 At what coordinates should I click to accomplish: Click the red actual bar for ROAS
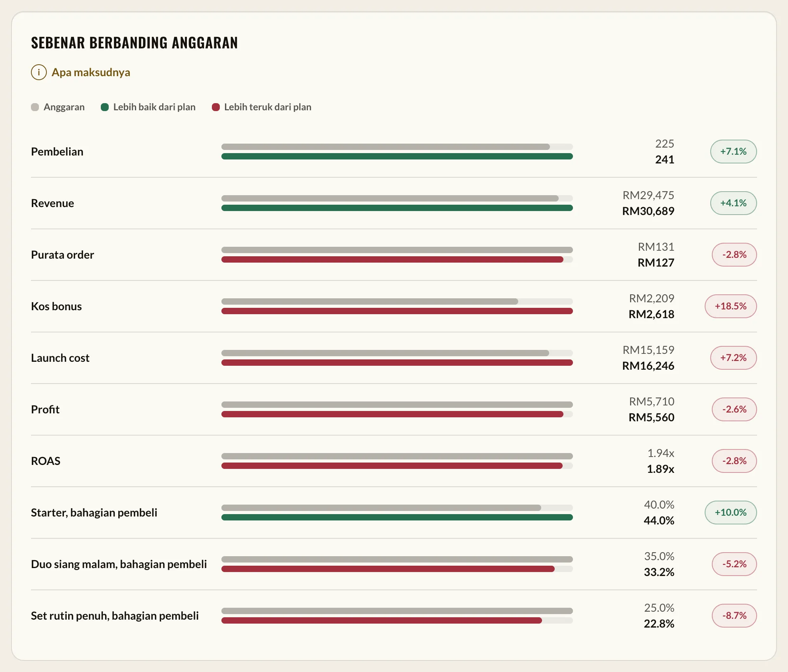pyautogui.click(x=392, y=466)
